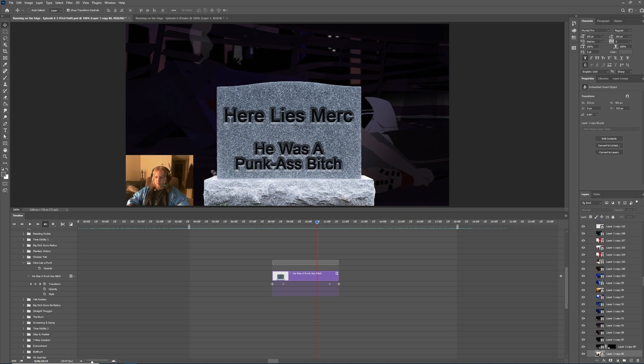
Task: Collapse the Here Lies a Punk group
Action: click(23, 263)
